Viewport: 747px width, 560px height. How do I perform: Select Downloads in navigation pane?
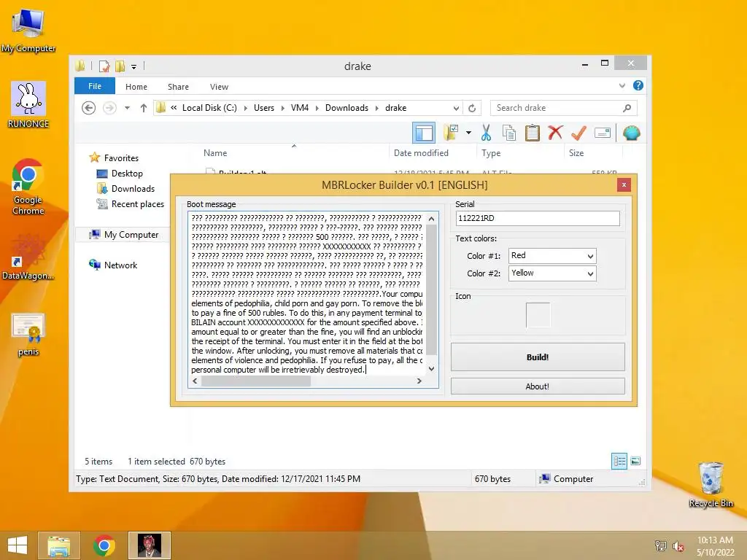click(133, 189)
